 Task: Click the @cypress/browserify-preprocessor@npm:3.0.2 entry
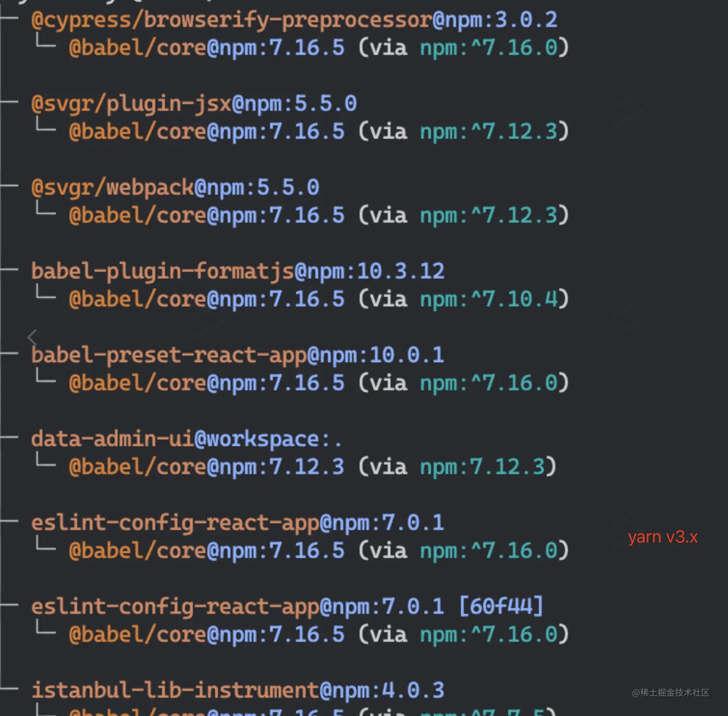point(294,20)
